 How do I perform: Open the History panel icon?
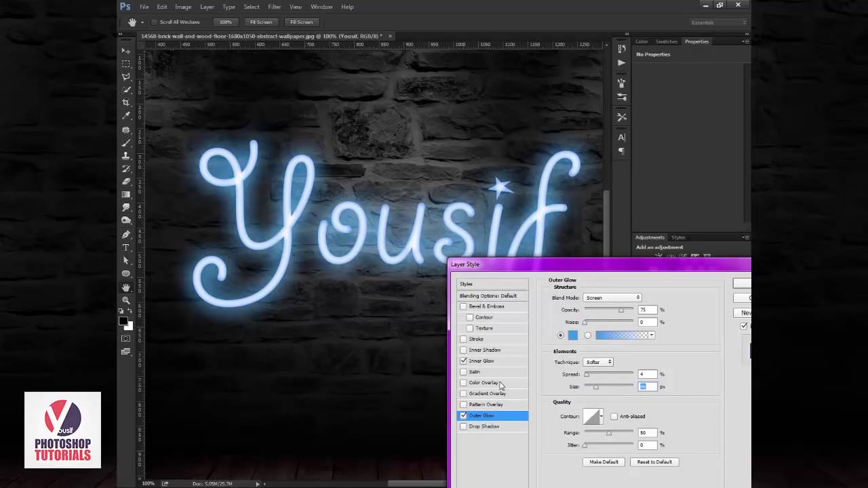[622, 49]
